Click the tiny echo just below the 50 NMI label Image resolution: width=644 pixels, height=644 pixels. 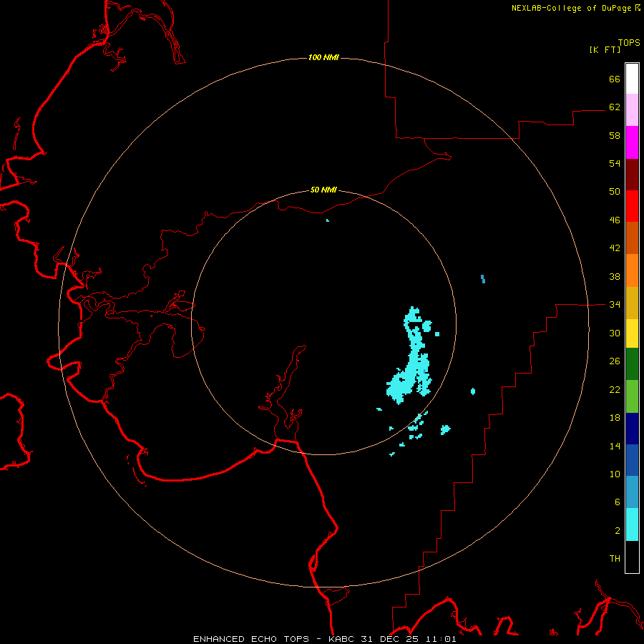tap(327, 220)
